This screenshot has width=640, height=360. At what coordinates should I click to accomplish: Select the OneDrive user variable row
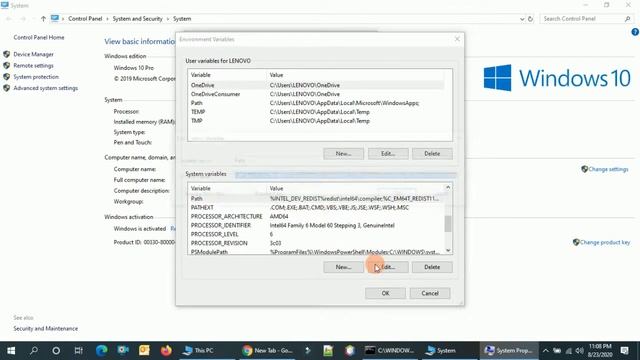pyautogui.click(x=317, y=85)
